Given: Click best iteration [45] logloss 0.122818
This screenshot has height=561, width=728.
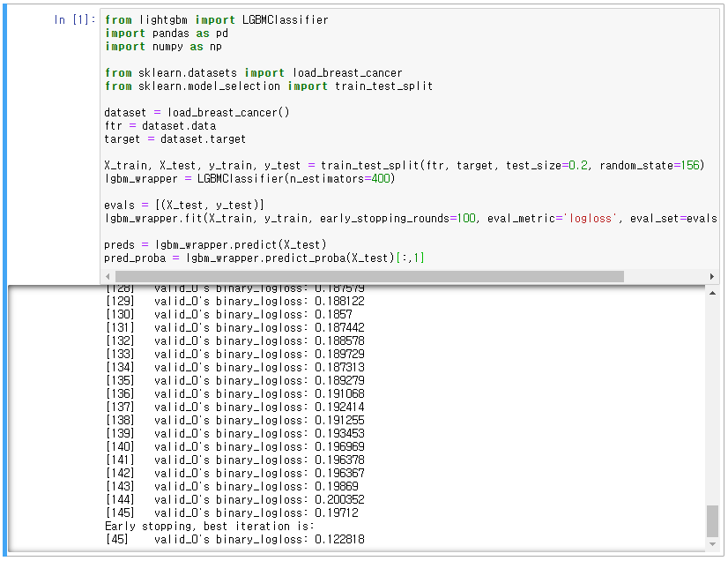Looking at the screenshot, I should [235, 540].
